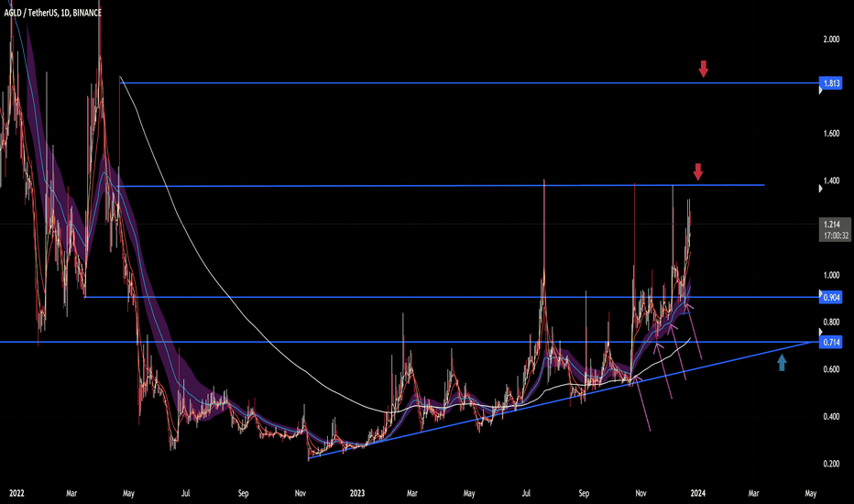Image resolution: width=854 pixels, height=504 pixels.
Task: Select the horizontal line at 0.904
Action: point(452,297)
